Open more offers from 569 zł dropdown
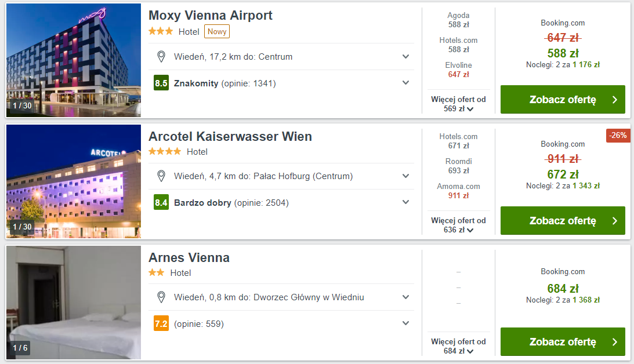 click(x=458, y=104)
